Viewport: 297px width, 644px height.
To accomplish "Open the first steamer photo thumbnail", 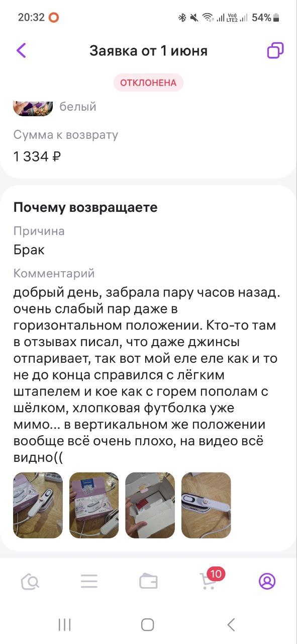I will point(38,505).
